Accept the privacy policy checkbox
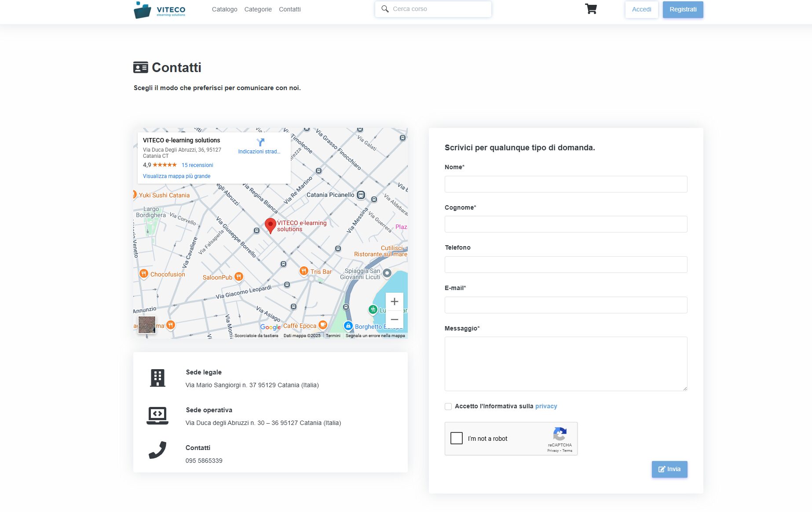 tap(448, 407)
